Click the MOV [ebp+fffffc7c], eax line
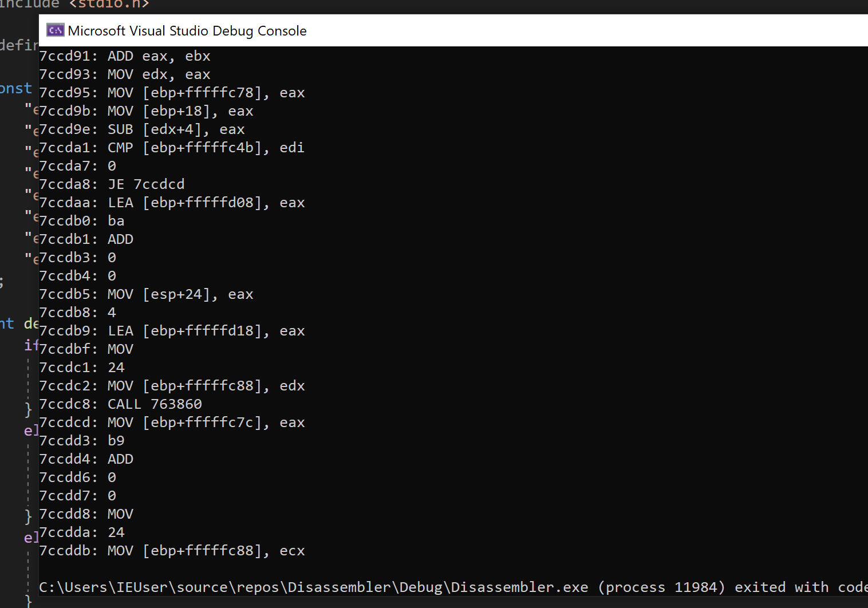The height and width of the screenshot is (608, 868). pyautogui.click(x=172, y=423)
